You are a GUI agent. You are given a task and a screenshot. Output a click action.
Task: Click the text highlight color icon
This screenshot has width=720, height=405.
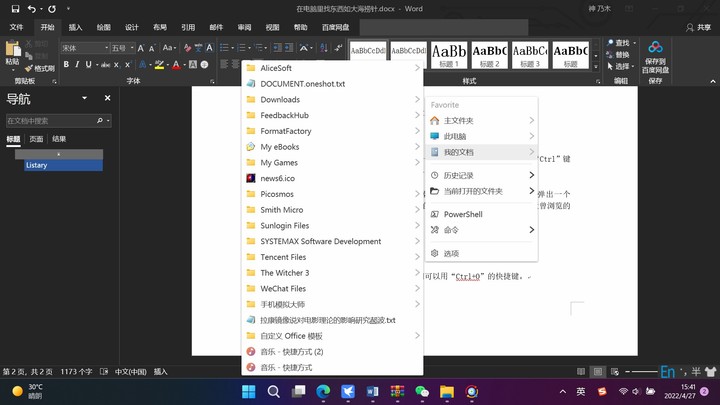click(x=159, y=65)
